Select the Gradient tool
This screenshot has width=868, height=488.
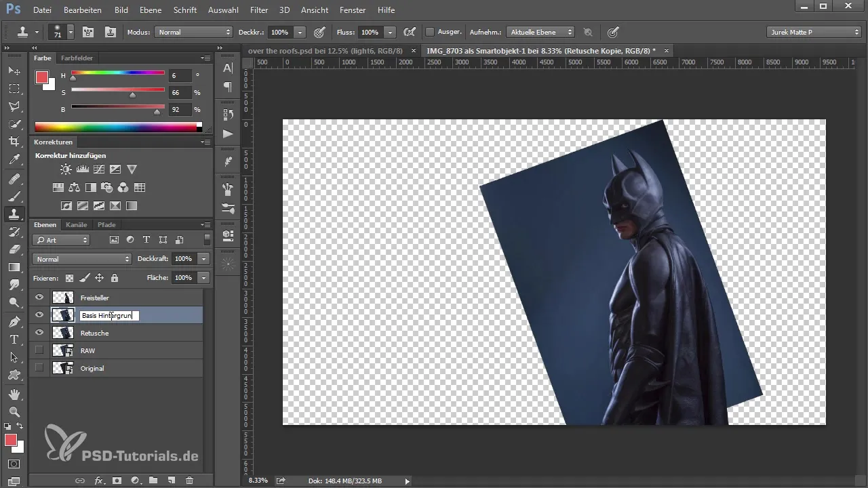tap(14, 267)
